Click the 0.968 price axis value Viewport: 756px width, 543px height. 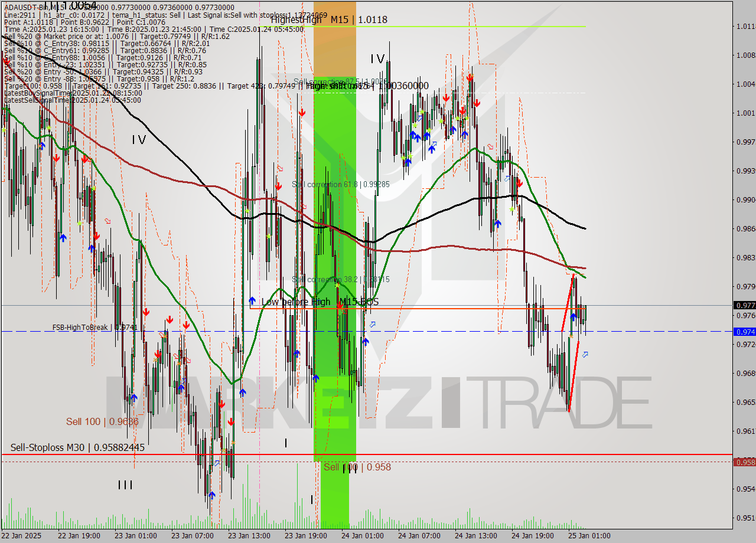tap(745, 373)
